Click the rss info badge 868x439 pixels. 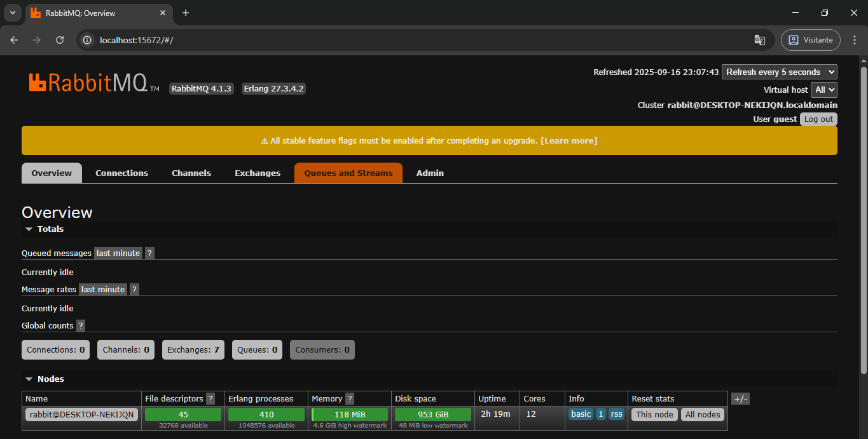tap(616, 414)
